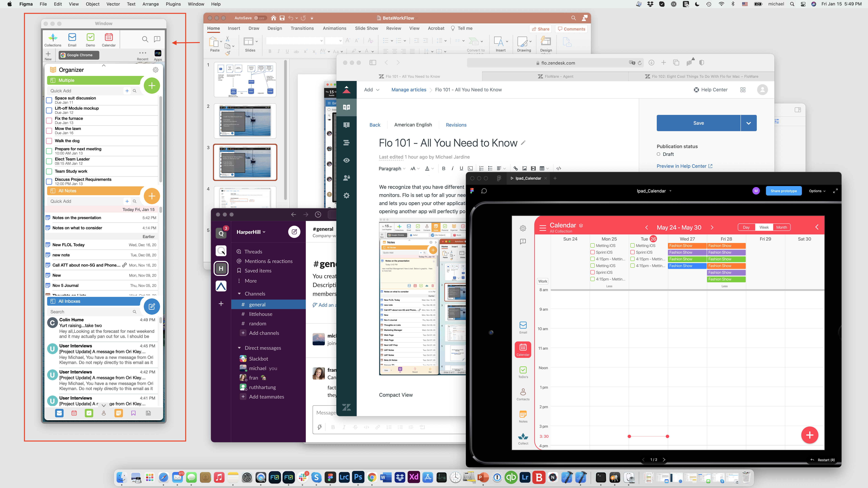Click ToDo's icon in iPad prototype sidebar

tap(523, 372)
